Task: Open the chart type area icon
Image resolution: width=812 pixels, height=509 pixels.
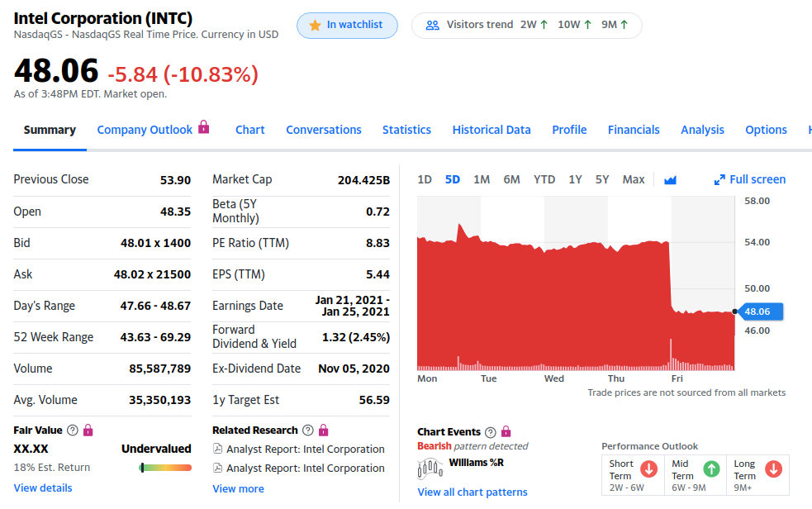Action: tap(670, 180)
